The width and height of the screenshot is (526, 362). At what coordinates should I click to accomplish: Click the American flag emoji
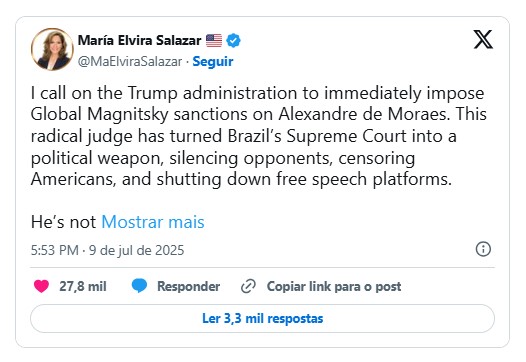pos(214,41)
